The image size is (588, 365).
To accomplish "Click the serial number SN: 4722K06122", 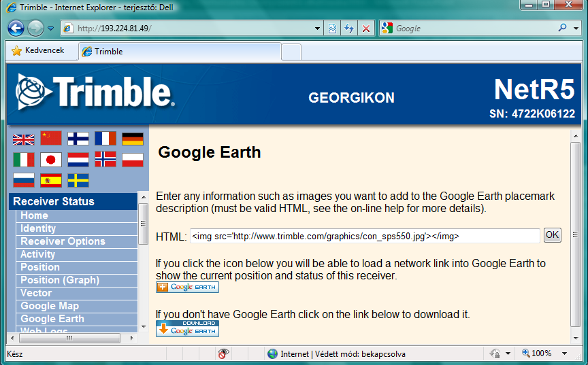I will click(532, 114).
